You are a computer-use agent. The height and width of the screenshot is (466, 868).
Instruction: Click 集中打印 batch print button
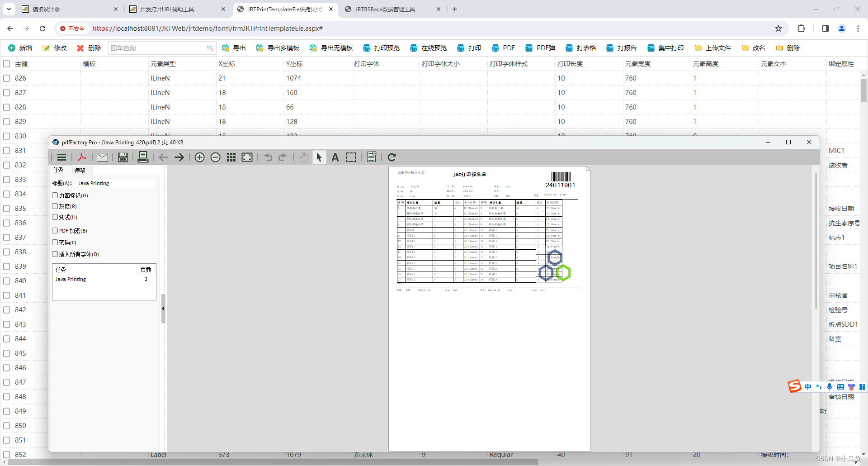point(665,48)
